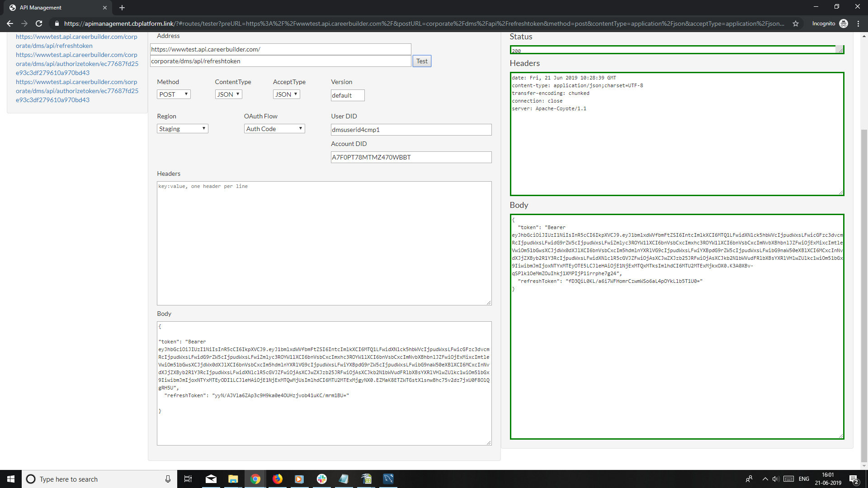Open the Region dropdown set to Staging
Screen dimensions: 868x488
coord(182,129)
